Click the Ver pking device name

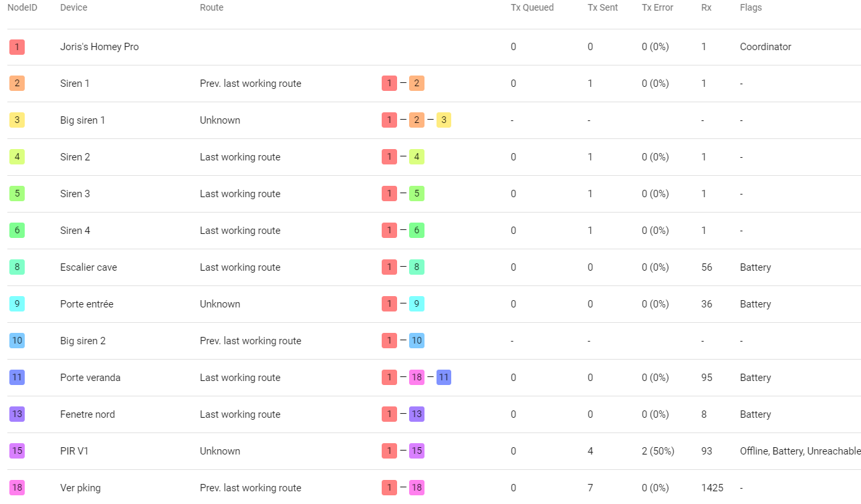[x=80, y=488]
